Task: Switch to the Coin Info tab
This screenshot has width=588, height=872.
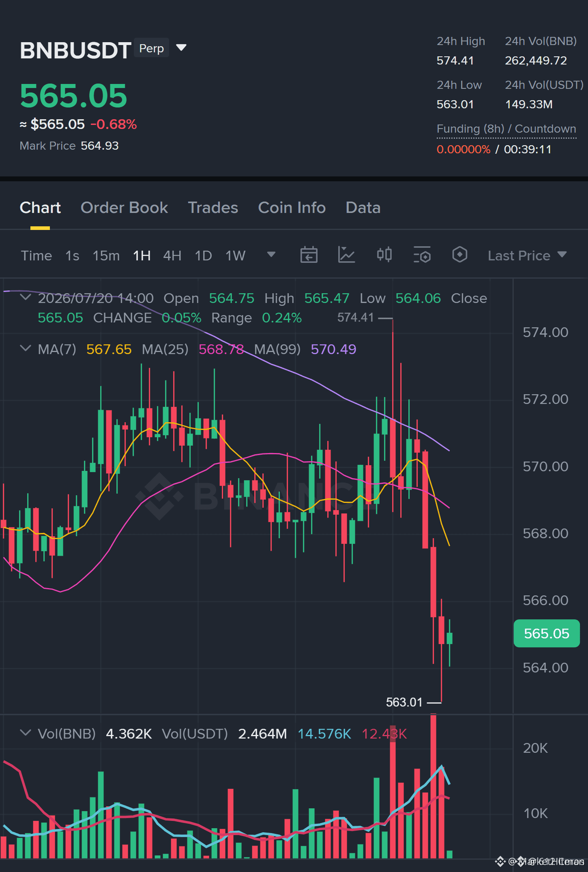Action: click(x=292, y=208)
